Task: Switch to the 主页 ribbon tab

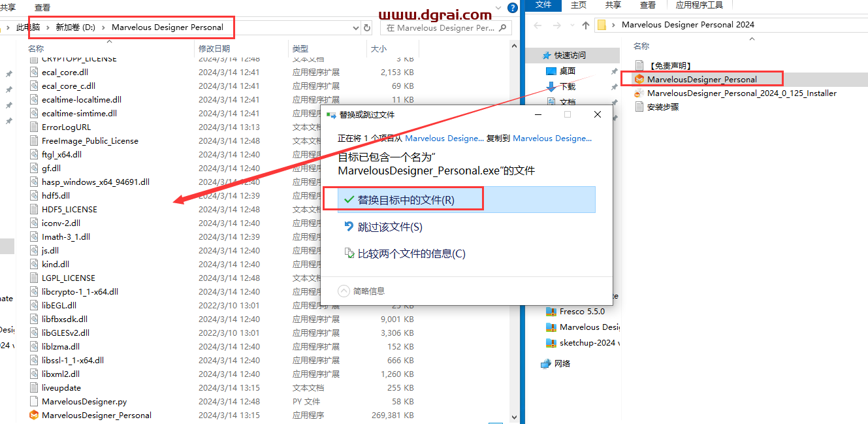Action: click(x=579, y=5)
